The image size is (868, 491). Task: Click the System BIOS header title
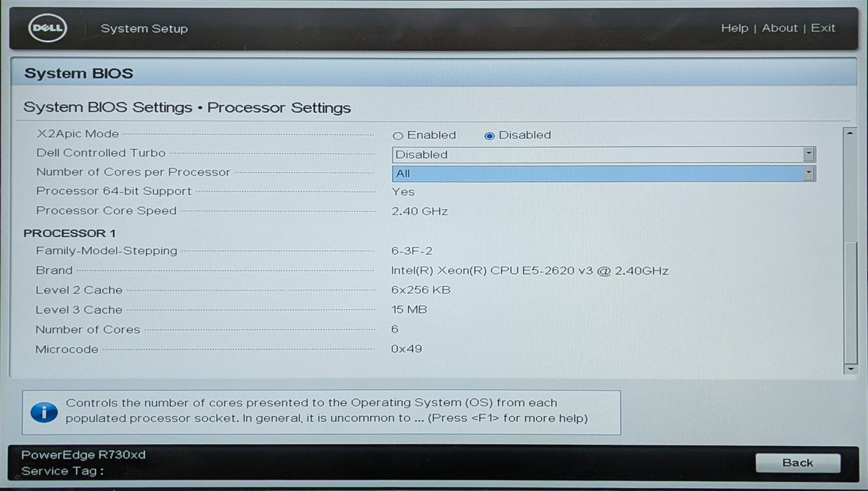tap(79, 74)
